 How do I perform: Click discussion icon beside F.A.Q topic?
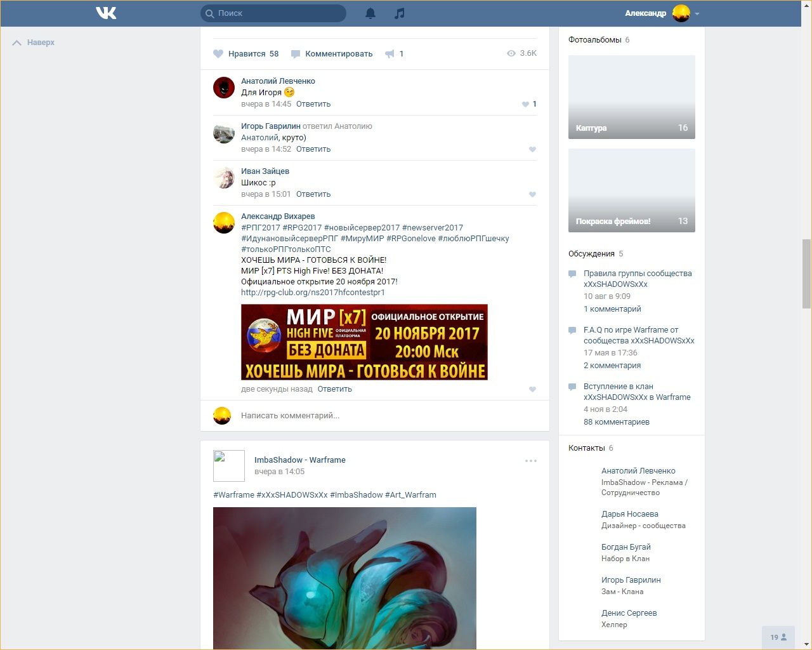[572, 331]
